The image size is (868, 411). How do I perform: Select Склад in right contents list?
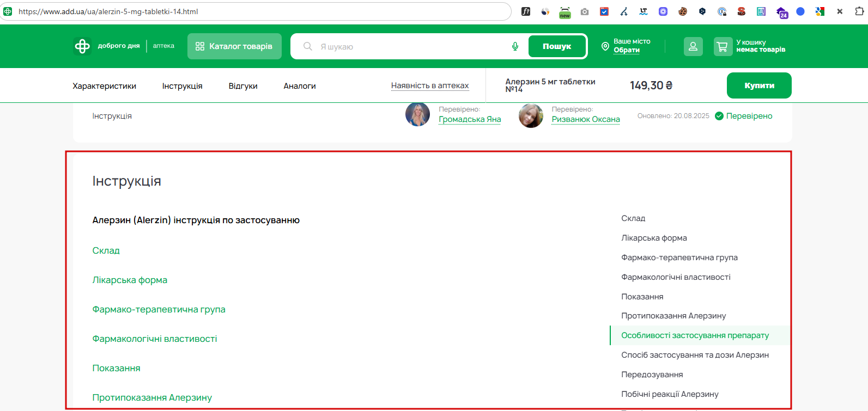(x=633, y=218)
